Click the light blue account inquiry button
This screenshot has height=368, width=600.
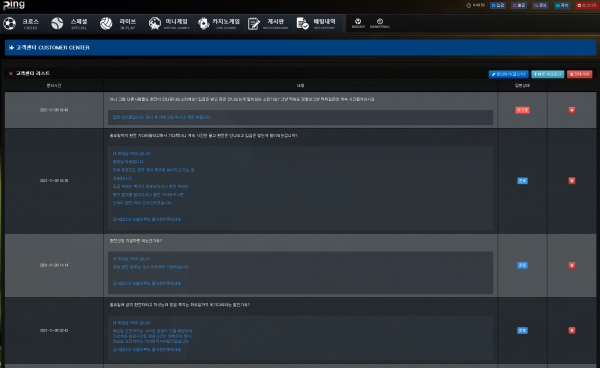tap(548, 74)
